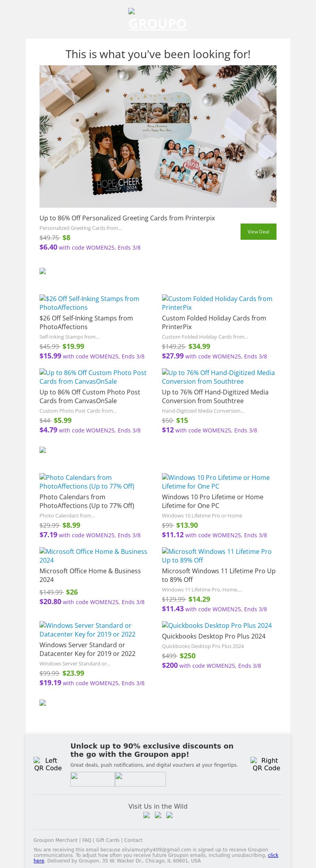Open Windows 10 Pro Lifetime deal link
The width and height of the screenshot is (316, 868).
[216, 482]
